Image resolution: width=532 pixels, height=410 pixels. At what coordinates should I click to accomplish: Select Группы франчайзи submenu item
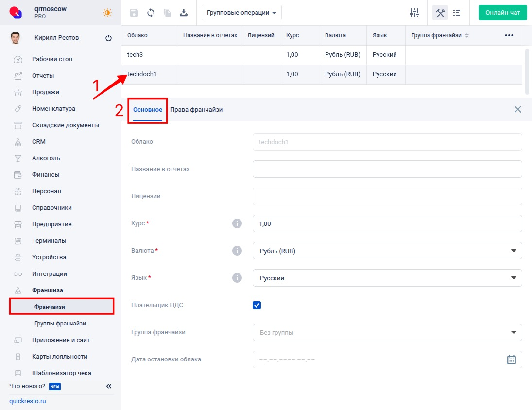(60, 323)
